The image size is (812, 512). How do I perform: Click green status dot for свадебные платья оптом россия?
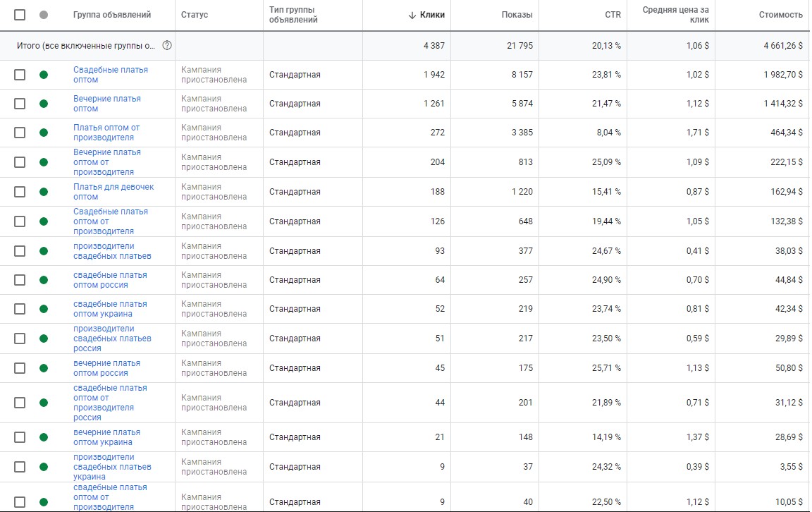(x=44, y=280)
